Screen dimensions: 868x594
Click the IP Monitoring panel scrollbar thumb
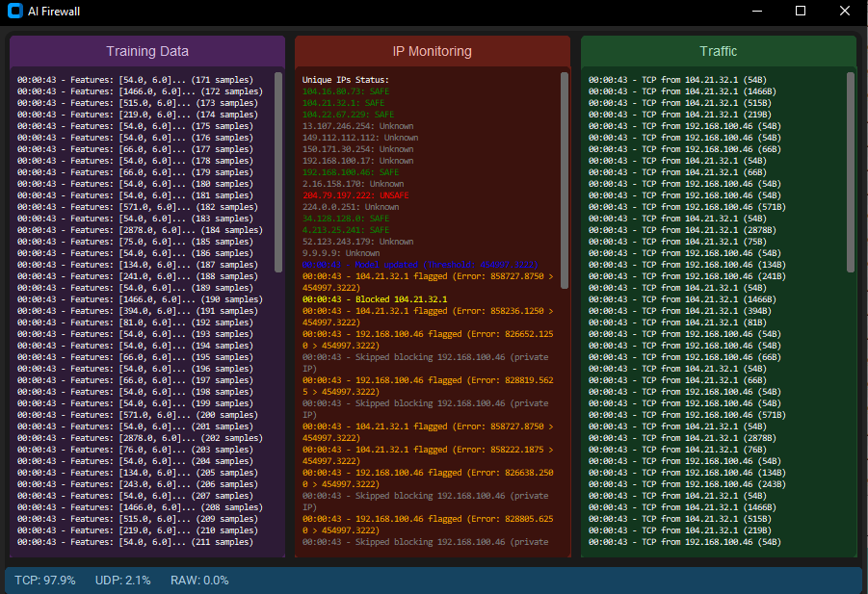(565, 178)
